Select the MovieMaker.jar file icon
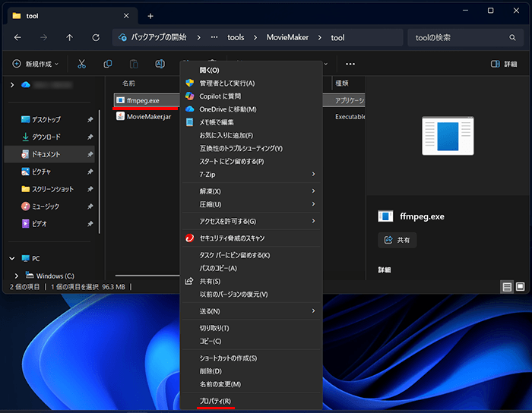This screenshot has width=532, height=413. tap(120, 116)
